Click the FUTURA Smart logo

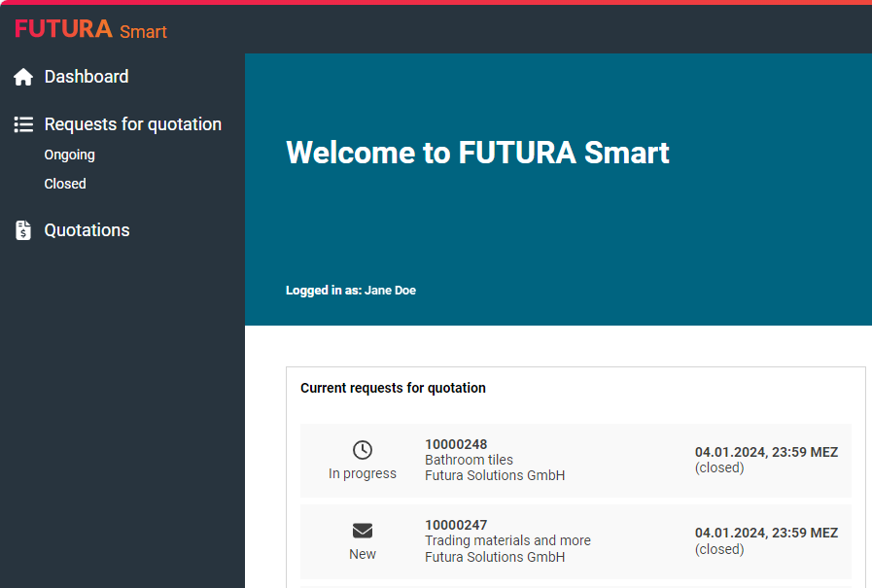pyautogui.click(x=90, y=29)
